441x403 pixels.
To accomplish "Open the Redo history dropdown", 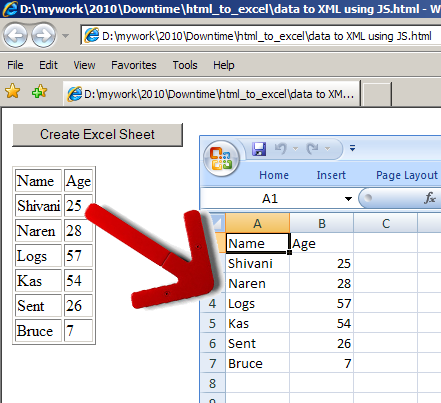I will point(327,149).
